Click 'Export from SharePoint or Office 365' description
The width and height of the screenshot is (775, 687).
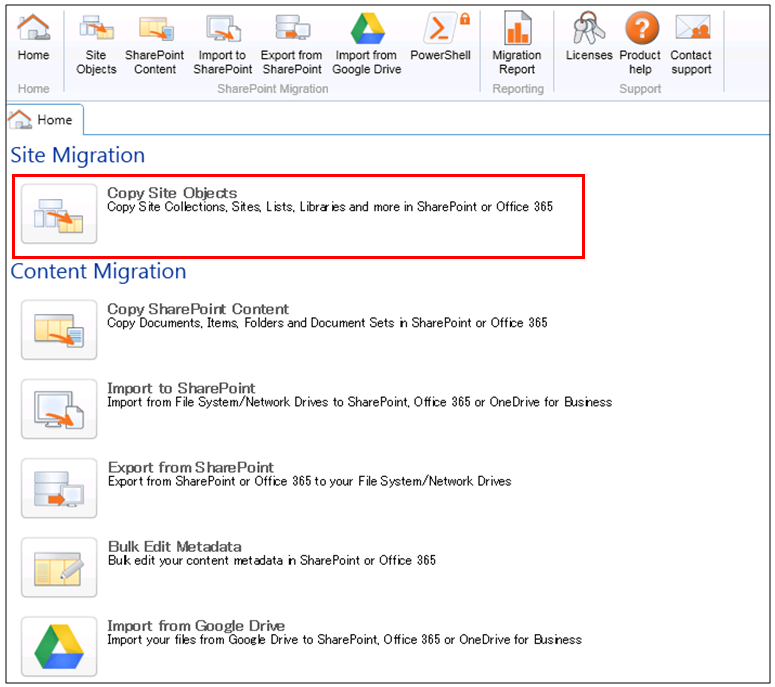[x=309, y=481]
